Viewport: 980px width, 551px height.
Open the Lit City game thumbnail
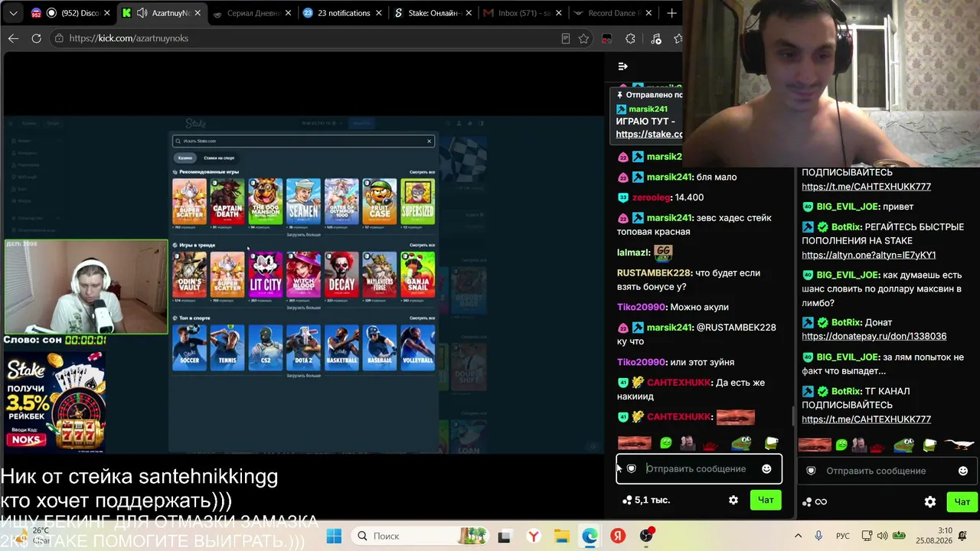[266, 274]
